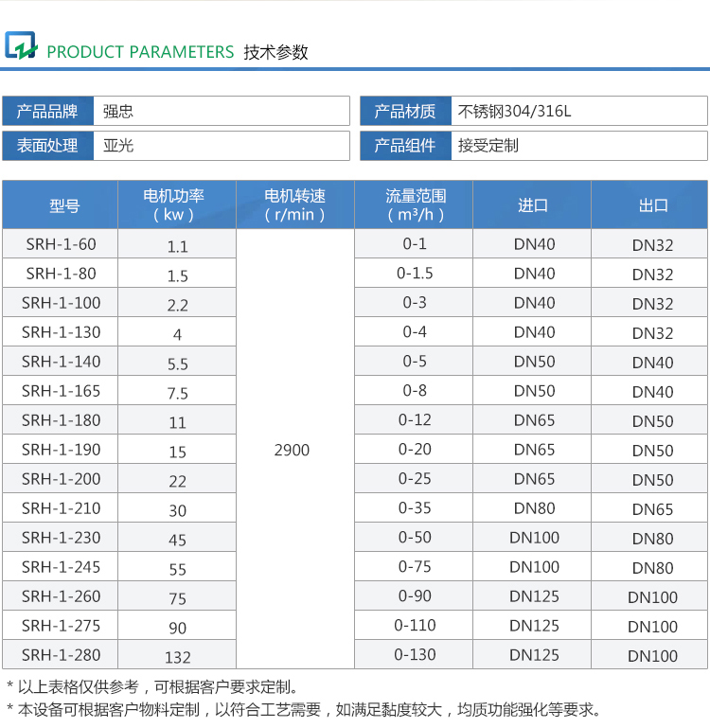Viewport: 710px width, 728px height.
Task: Click flow range 0-12
Action: click(x=415, y=419)
